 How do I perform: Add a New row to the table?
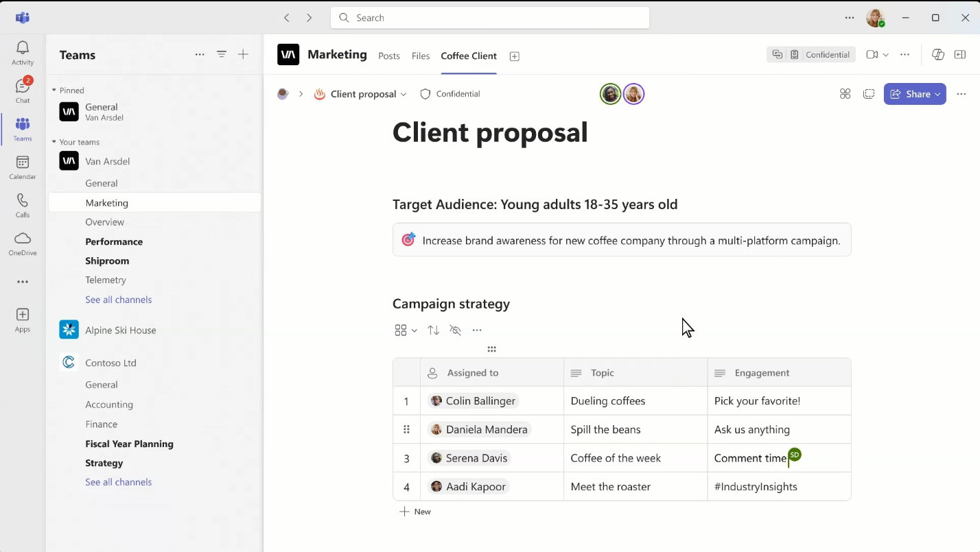click(x=415, y=512)
